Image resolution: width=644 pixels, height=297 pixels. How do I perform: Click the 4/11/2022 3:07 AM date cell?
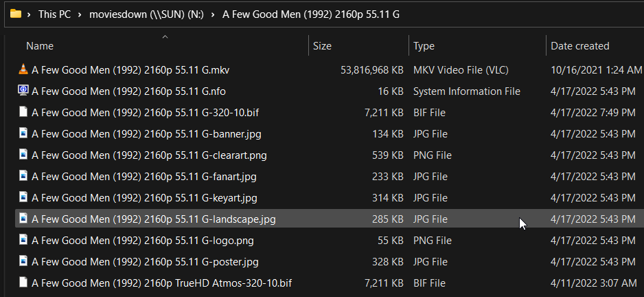(593, 283)
